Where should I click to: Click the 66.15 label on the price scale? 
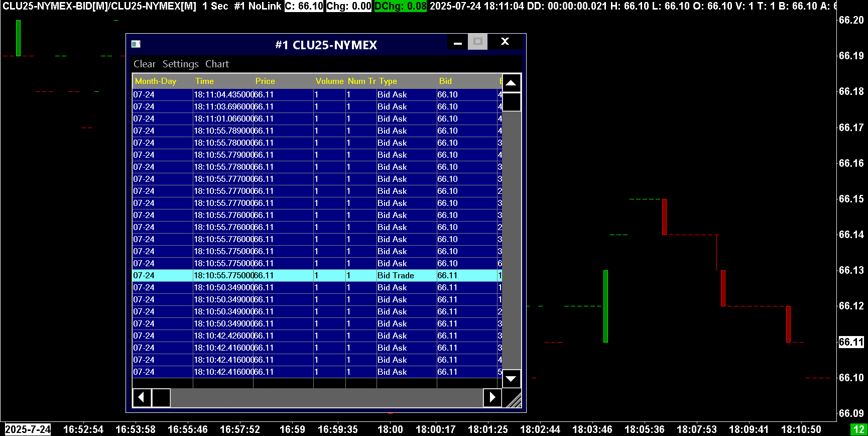[x=851, y=199]
